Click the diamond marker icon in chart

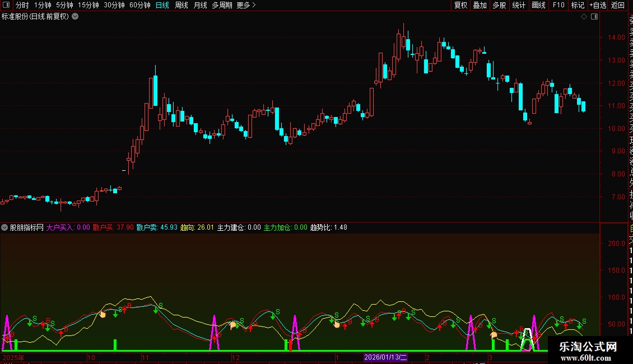pos(584,17)
